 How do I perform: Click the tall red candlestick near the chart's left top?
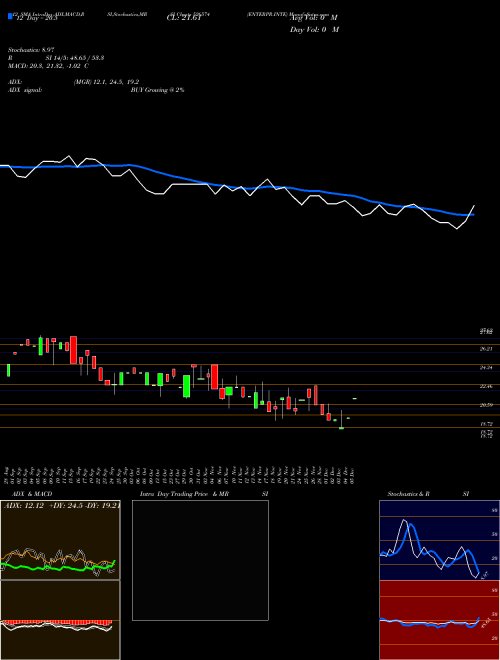[x=73, y=350]
